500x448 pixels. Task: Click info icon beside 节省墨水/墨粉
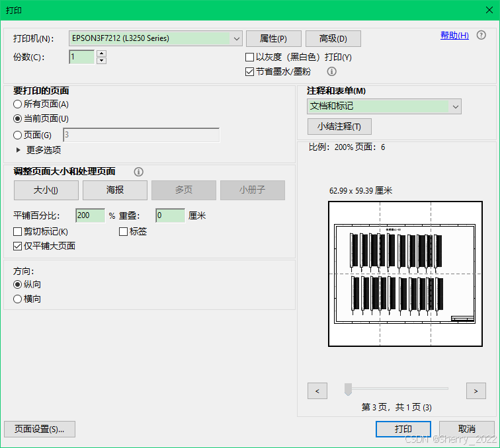click(331, 71)
